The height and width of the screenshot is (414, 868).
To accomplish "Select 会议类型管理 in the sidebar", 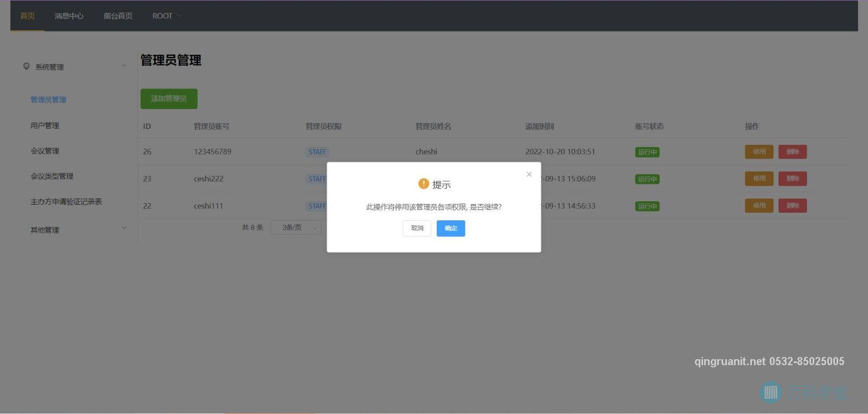I will tap(52, 176).
